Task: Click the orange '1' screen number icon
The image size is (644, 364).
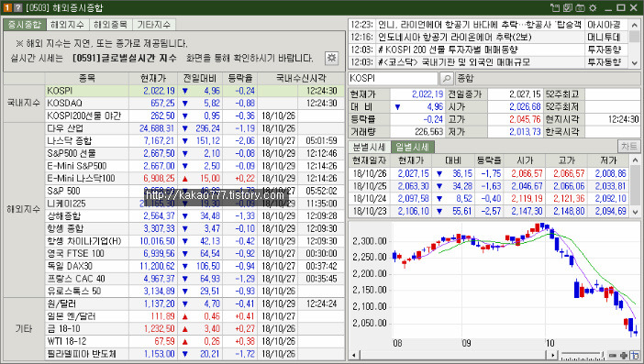Action: 7,7
